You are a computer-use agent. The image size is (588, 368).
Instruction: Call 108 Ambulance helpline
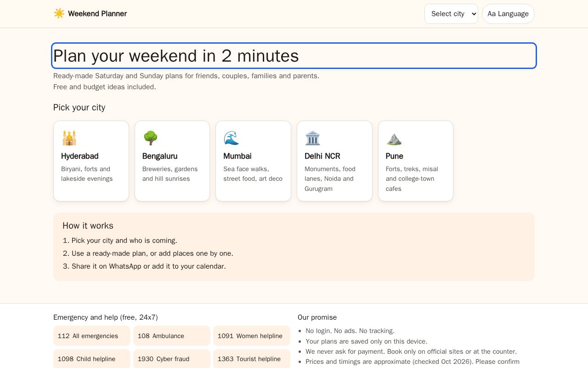coord(172,336)
